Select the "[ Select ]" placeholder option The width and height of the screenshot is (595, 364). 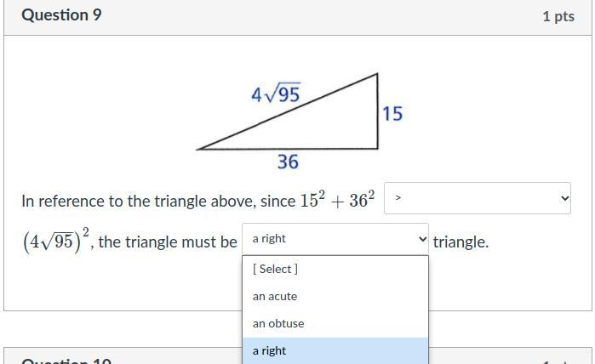[x=275, y=269]
